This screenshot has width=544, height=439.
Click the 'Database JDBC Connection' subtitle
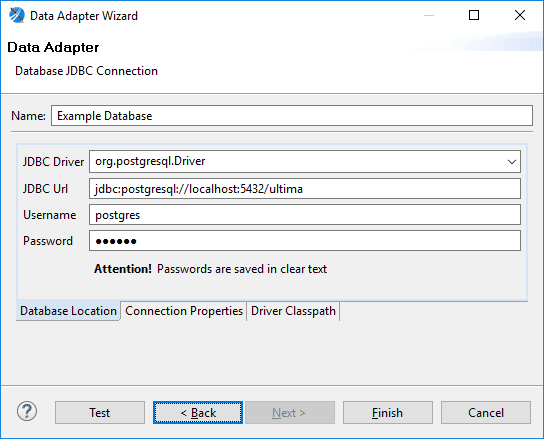pyautogui.click(x=86, y=71)
